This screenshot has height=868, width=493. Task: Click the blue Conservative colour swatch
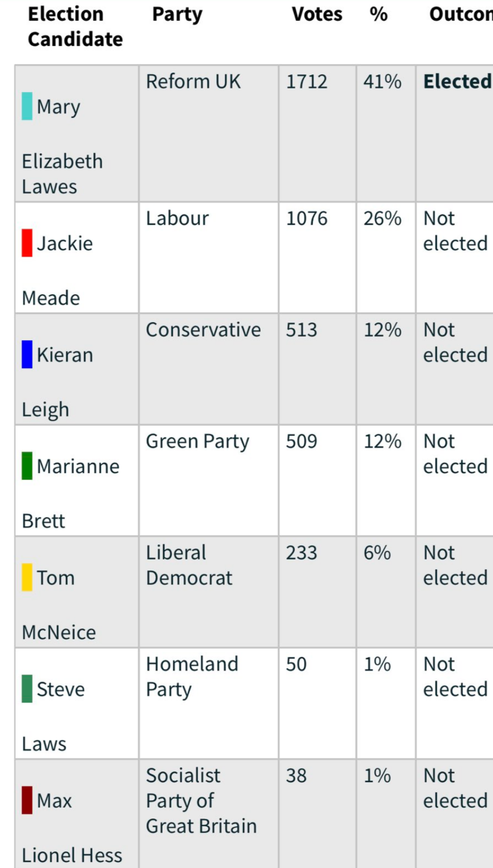(x=27, y=355)
